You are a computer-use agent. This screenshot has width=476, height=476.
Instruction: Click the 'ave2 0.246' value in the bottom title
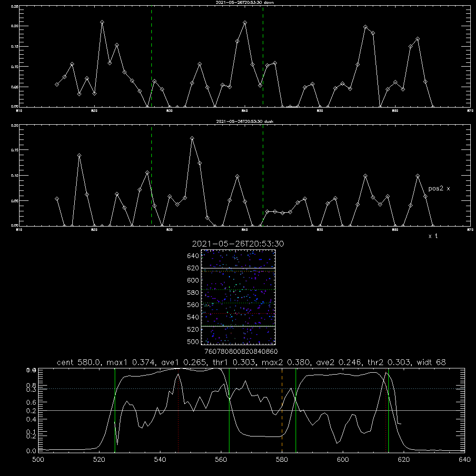pyautogui.click(x=338, y=362)
